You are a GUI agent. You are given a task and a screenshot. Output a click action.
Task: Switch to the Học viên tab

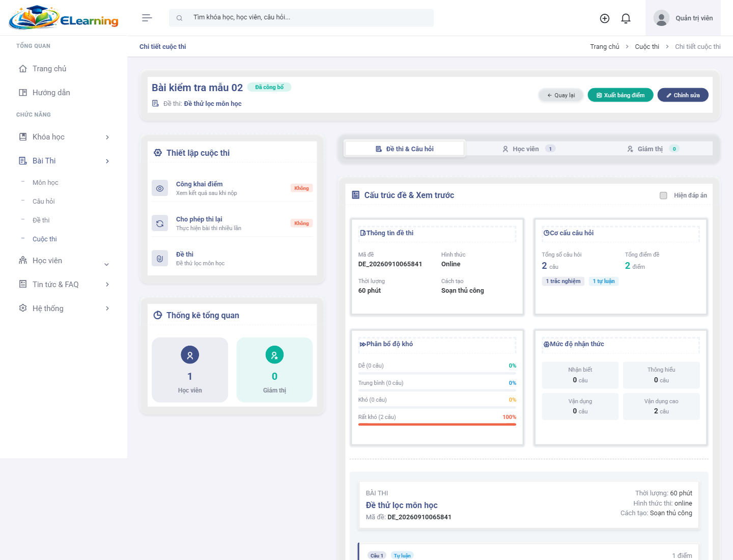pyautogui.click(x=529, y=149)
